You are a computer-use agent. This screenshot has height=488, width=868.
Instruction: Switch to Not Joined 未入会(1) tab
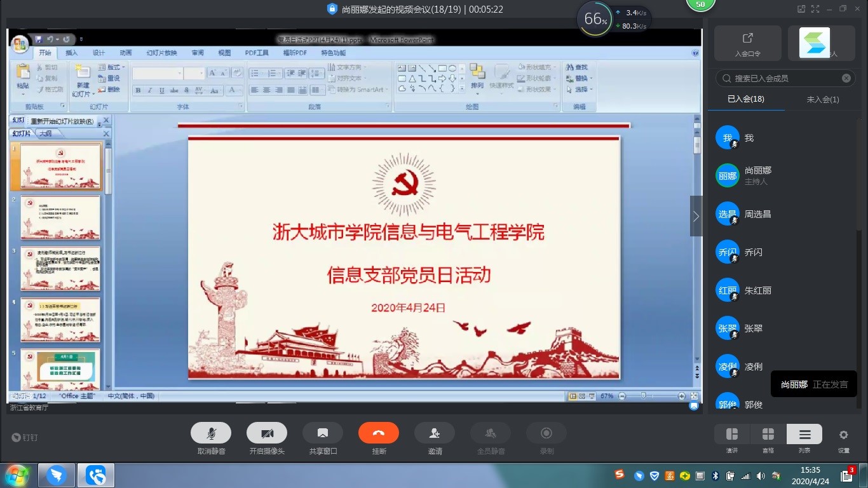click(x=822, y=99)
